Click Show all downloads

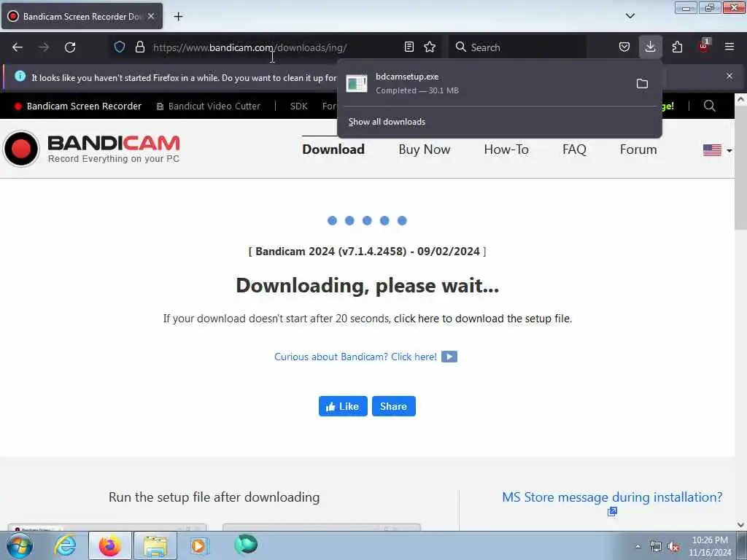point(387,122)
